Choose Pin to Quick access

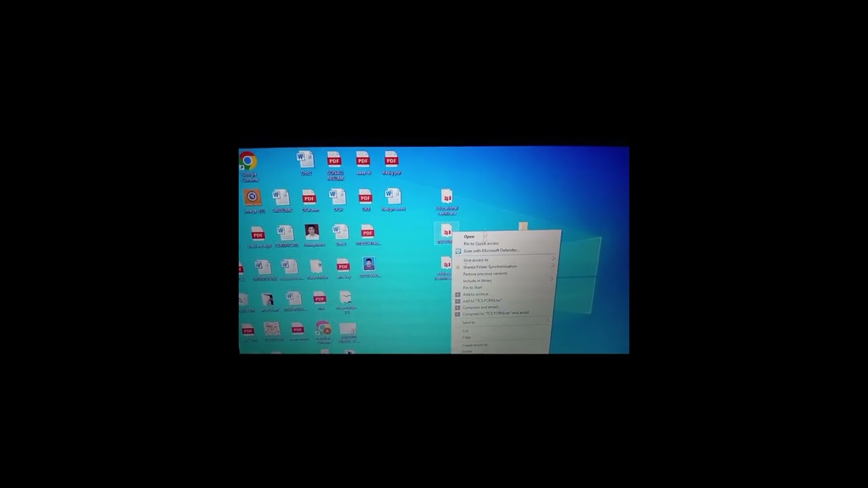(x=481, y=243)
